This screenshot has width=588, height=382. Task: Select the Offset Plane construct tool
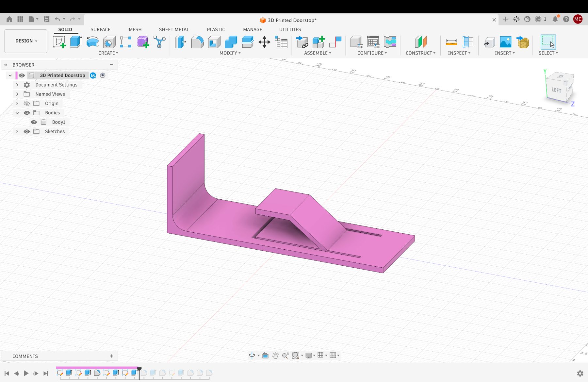[x=421, y=42]
